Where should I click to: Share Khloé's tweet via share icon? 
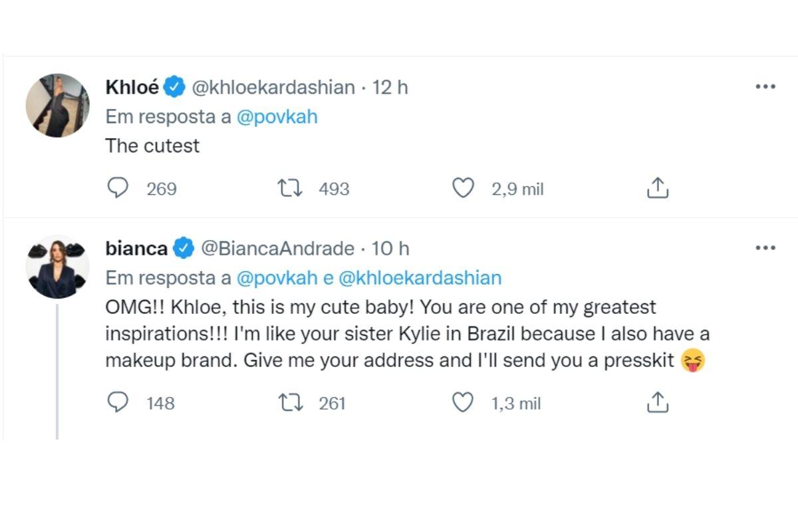click(657, 189)
